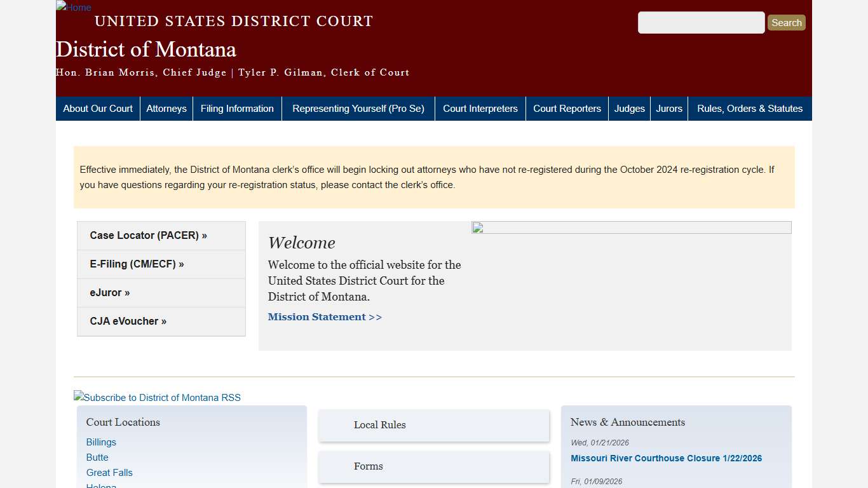Open CJA eVoucher
The width and height of the screenshot is (868, 488).
click(127, 321)
